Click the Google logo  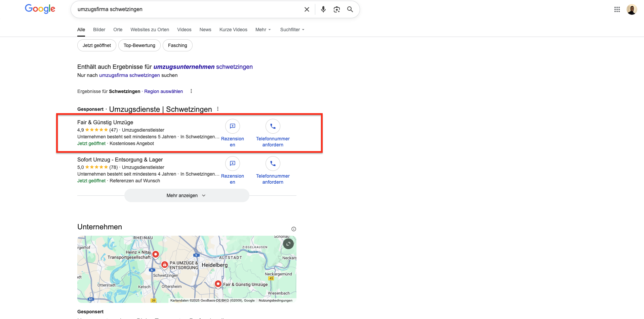click(40, 9)
